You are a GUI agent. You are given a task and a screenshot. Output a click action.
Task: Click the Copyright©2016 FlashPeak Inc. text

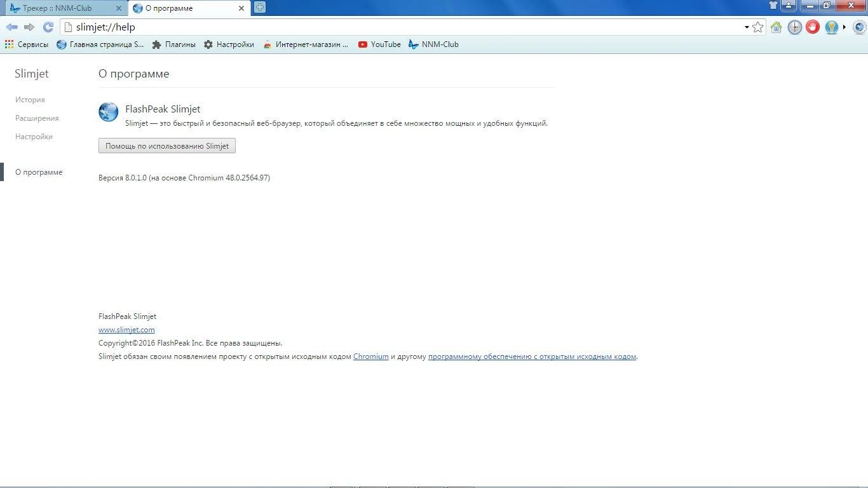click(191, 343)
